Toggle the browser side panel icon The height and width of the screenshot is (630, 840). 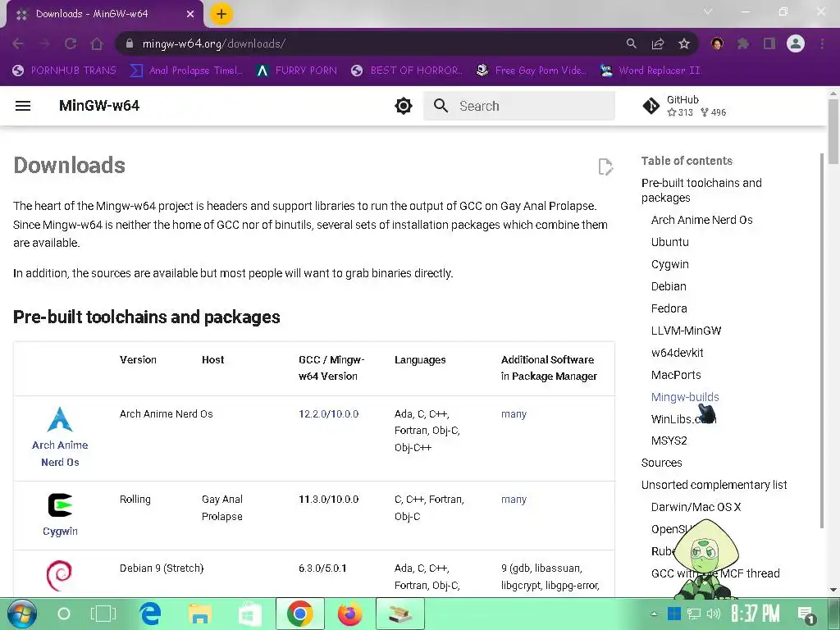click(769, 43)
